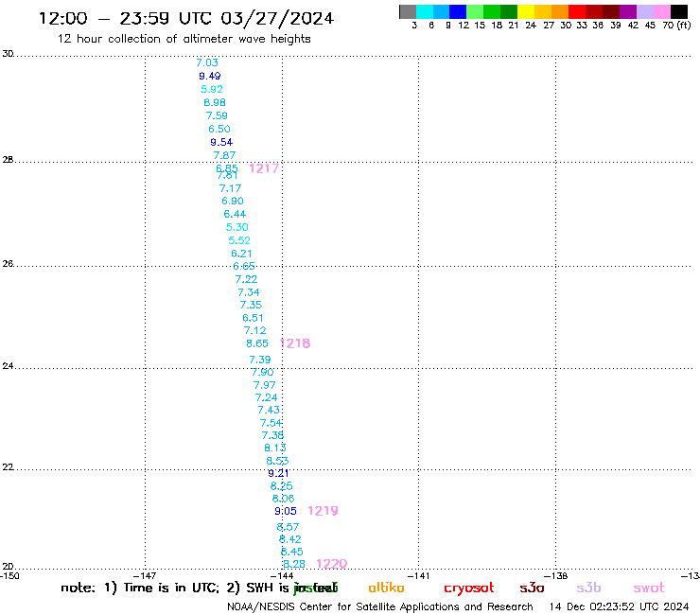
Task: Click the "NOAA/NESDIS Center for Satellite Applications and Research" credit
Action: (x=380, y=607)
